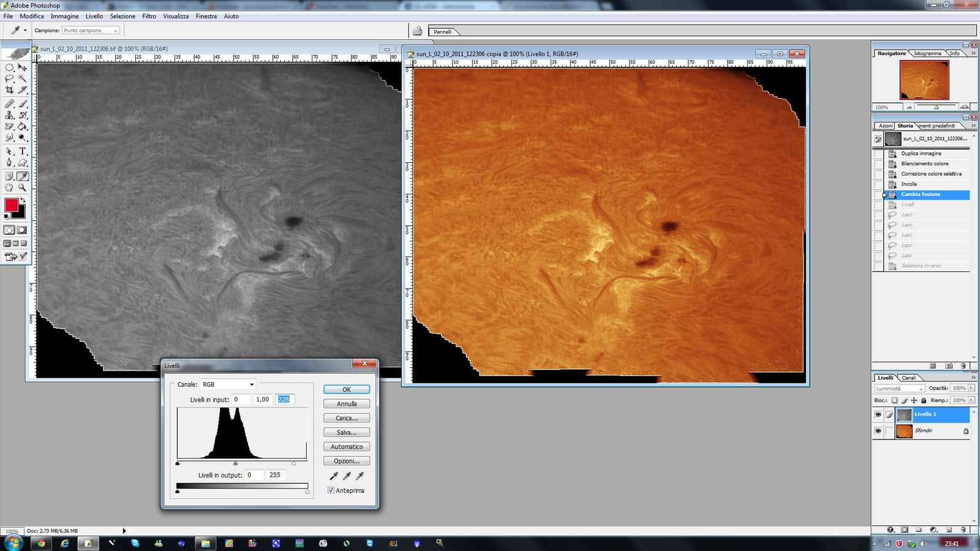Open the Campione Punto campione dropdown
The height and width of the screenshot is (551, 980).
point(91,30)
